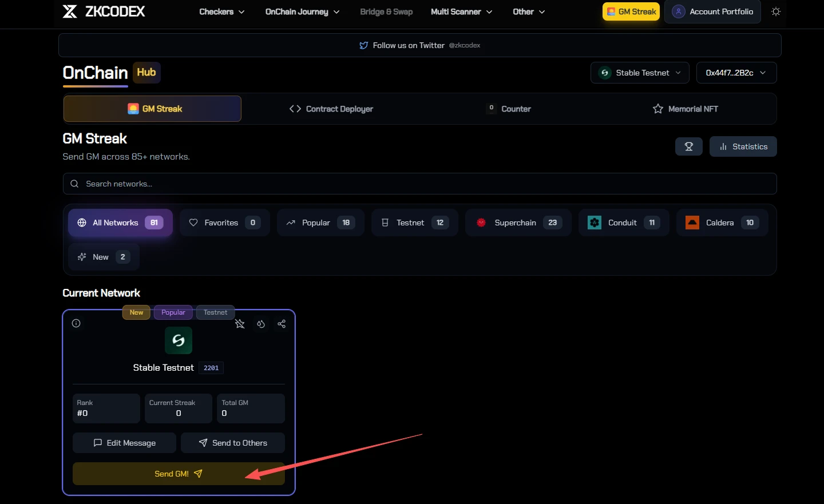
Task: Toggle favorite star on Stable Testnet card
Action: (240, 323)
